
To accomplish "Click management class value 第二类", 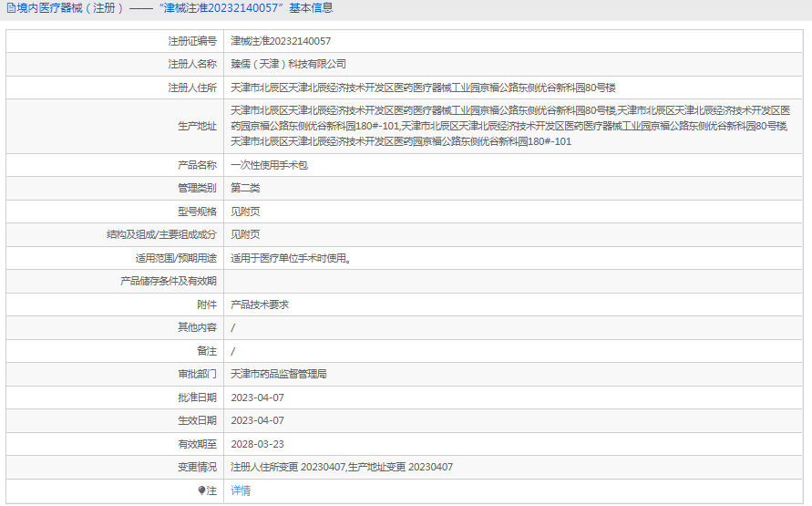I will pyautogui.click(x=245, y=188).
